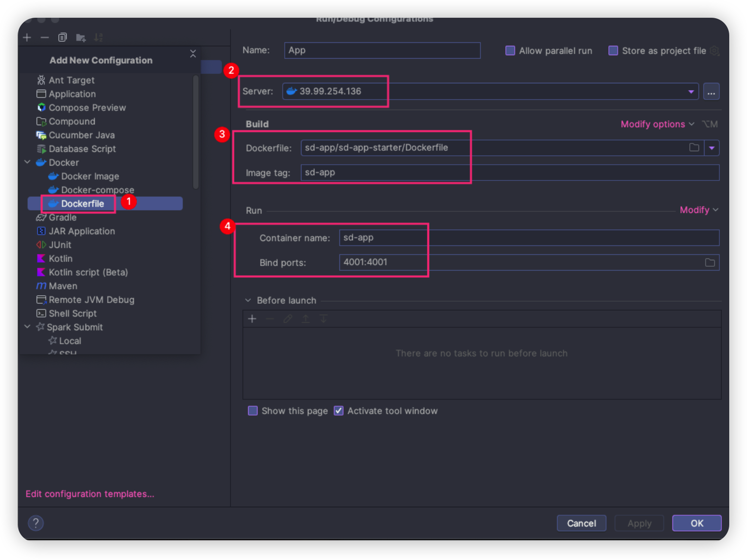Viewport: 747px width, 560px height.
Task: Click the copy configuration icon
Action: click(x=63, y=37)
